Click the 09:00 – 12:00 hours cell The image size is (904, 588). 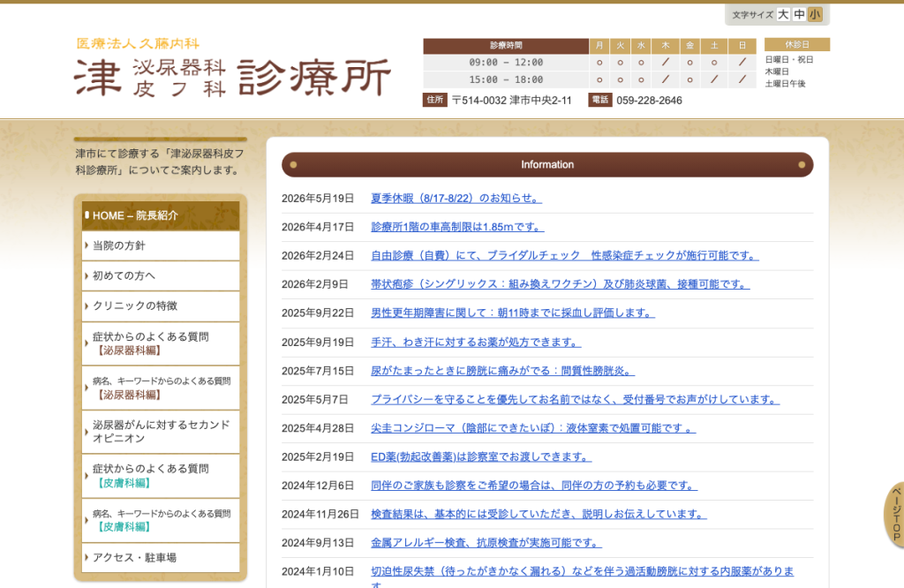coord(506,63)
